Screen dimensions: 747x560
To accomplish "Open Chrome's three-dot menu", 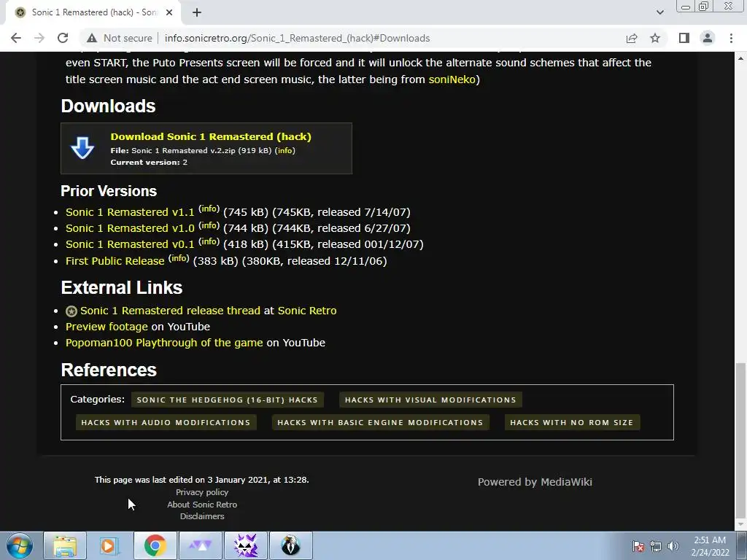I will (731, 38).
